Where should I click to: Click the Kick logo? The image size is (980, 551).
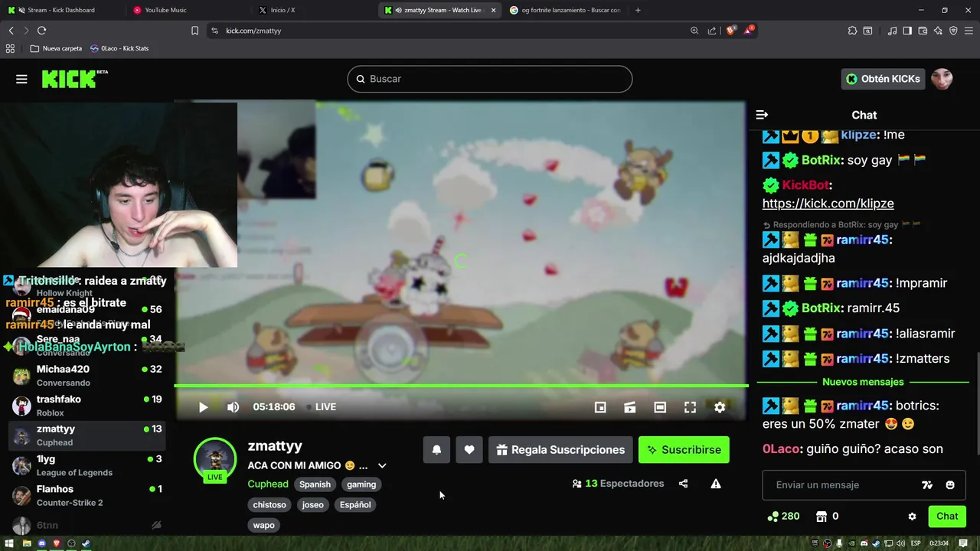point(73,79)
